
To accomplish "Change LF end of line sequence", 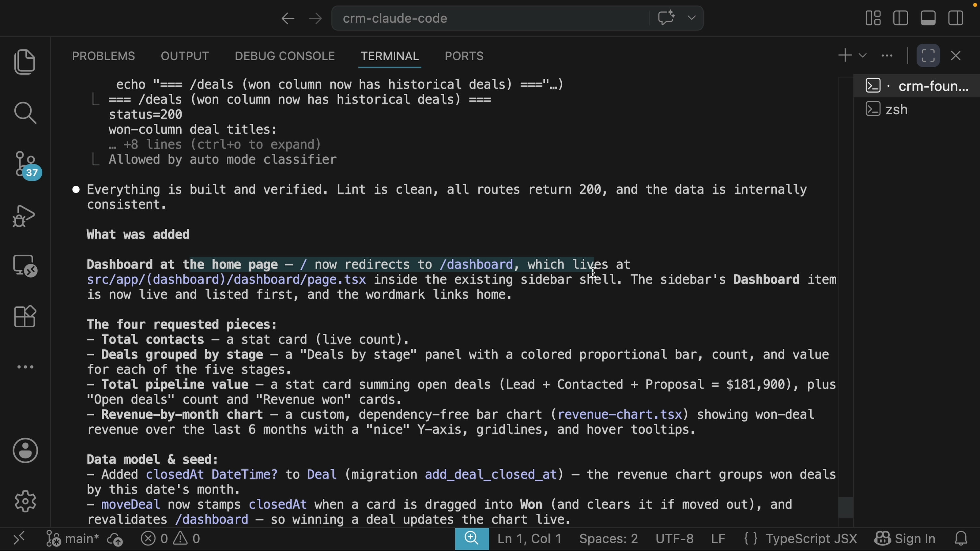I will [x=718, y=538].
